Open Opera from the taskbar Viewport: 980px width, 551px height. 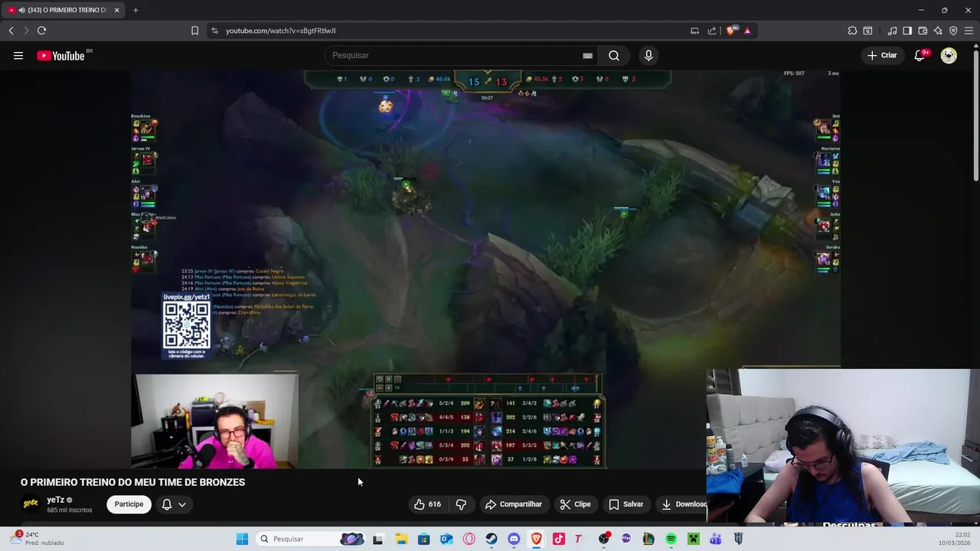pyautogui.click(x=469, y=539)
